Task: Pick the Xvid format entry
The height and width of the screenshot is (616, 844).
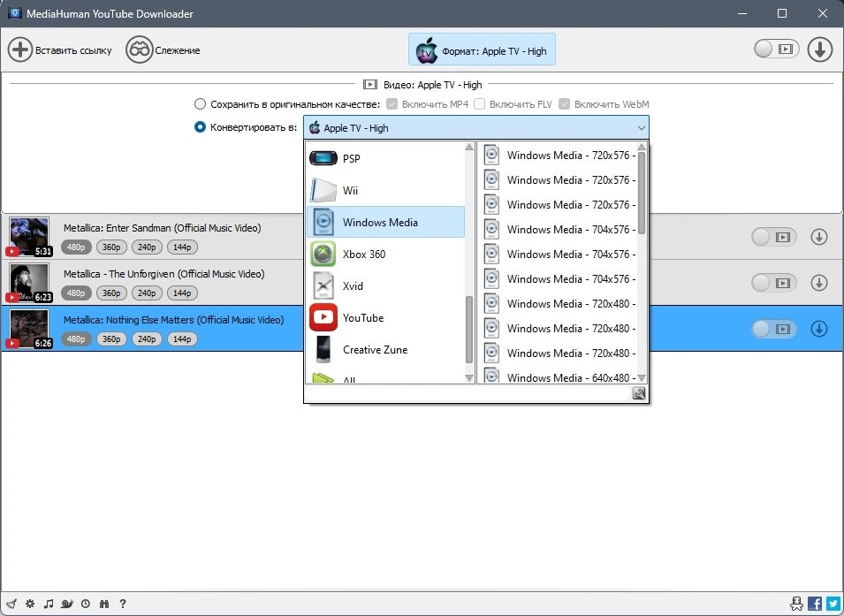Action: click(385, 285)
